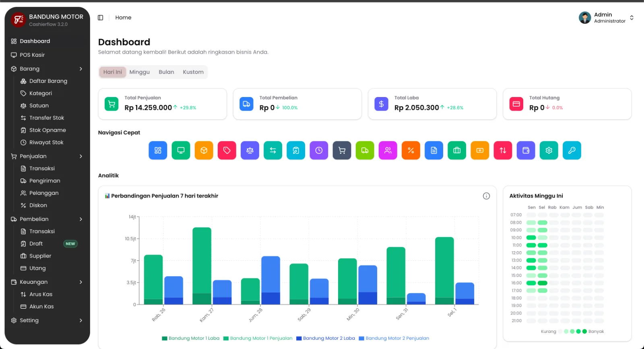This screenshot has width=644, height=349.
Task: Select the Hari Ini period tab
Action: 113,72
